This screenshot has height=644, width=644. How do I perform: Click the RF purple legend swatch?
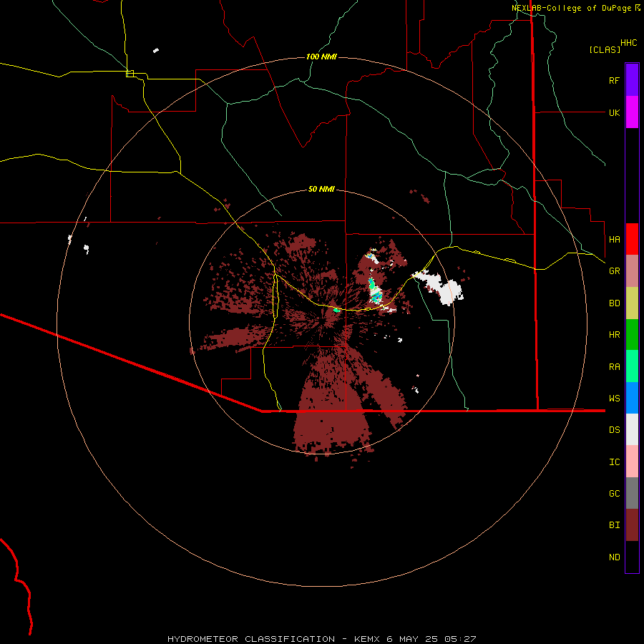coord(632,80)
